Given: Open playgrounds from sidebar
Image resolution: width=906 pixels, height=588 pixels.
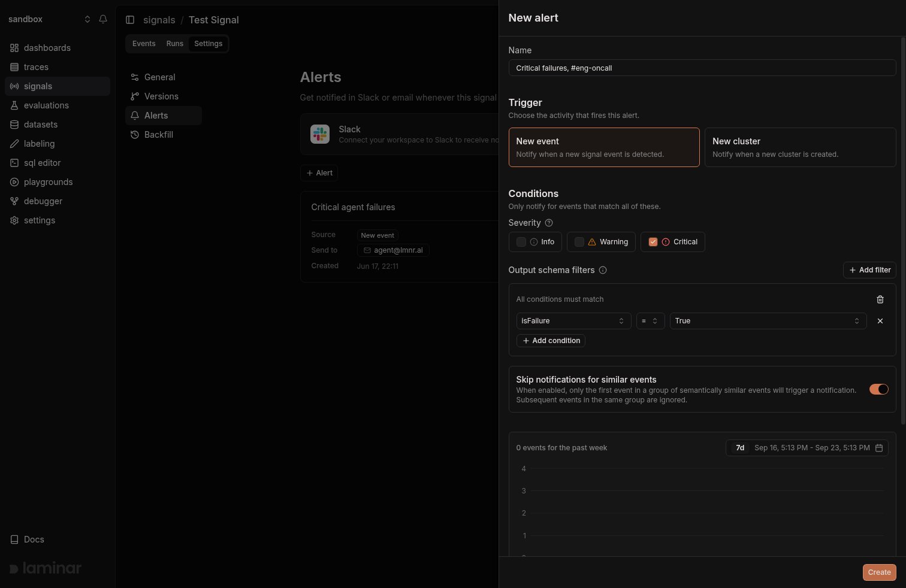Looking at the screenshot, I should pyautogui.click(x=57, y=182).
